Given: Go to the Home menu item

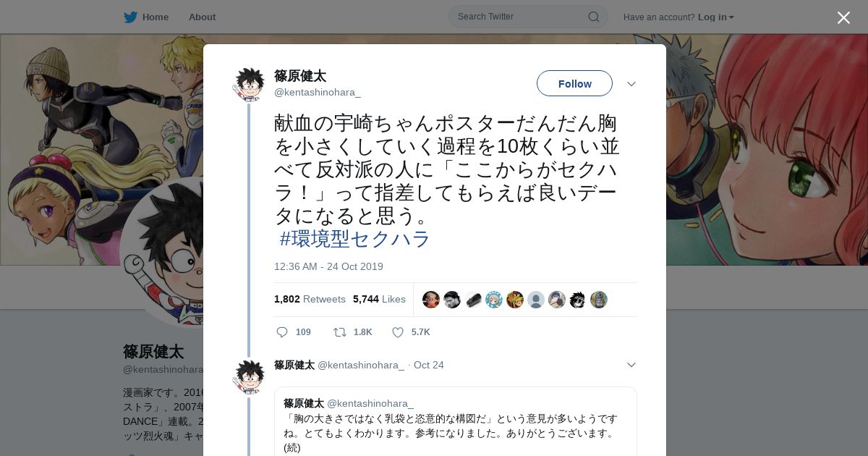Looking at the screenshot, I should coord(156,17).
